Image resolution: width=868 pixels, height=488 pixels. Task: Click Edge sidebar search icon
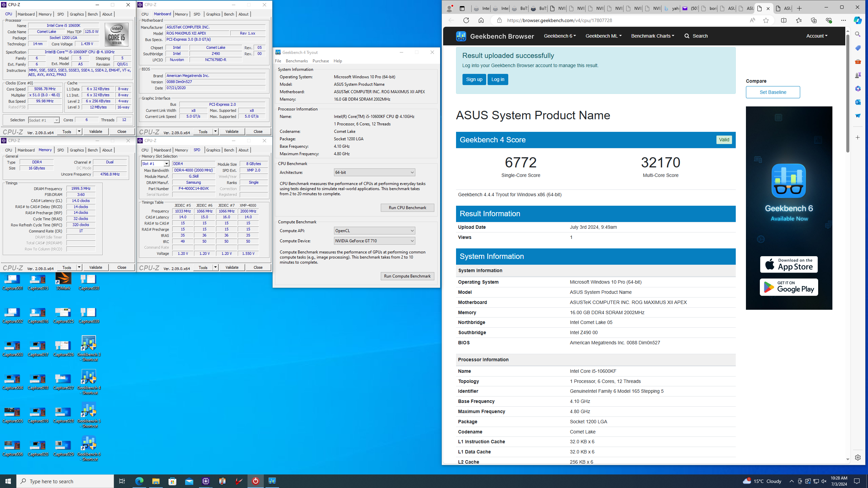point(858,34)
